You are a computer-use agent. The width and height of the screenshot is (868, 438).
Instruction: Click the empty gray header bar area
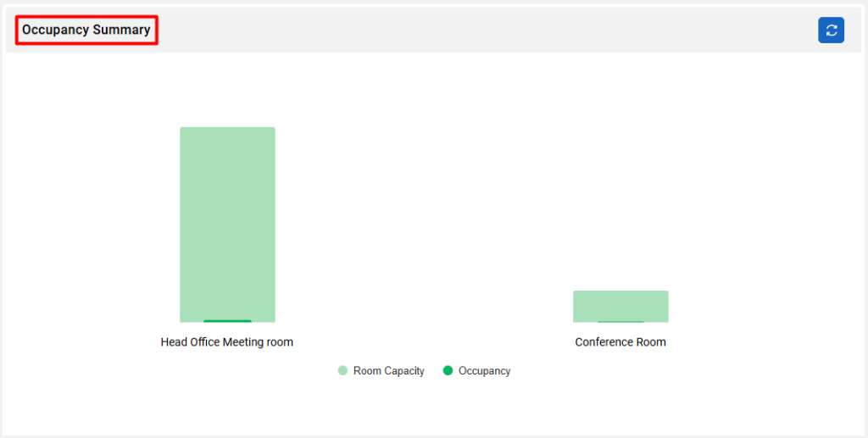[487, 30]
